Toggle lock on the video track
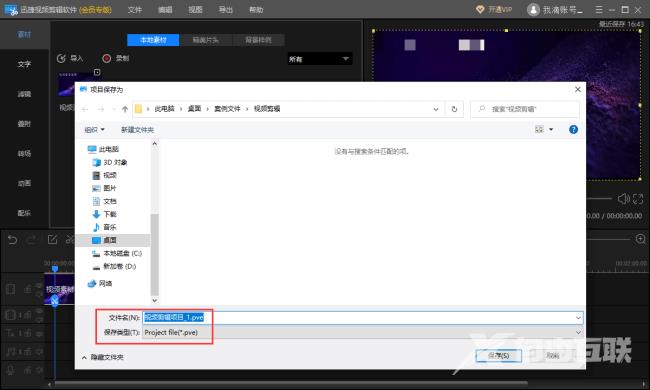Image resolution: width=650 pixels, height=390 pixels. point(28,289)
